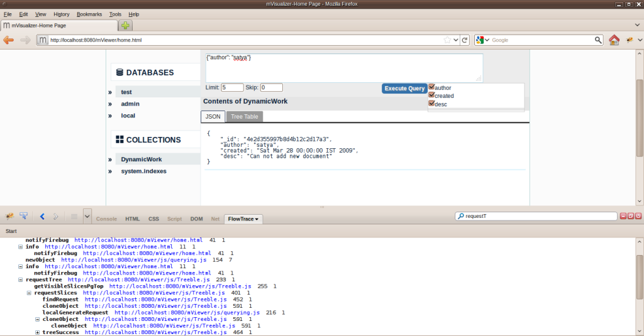Open the Firebug toolbar button dropdown arrow
The height and width of the screenshot is (336, 644).
640,40
